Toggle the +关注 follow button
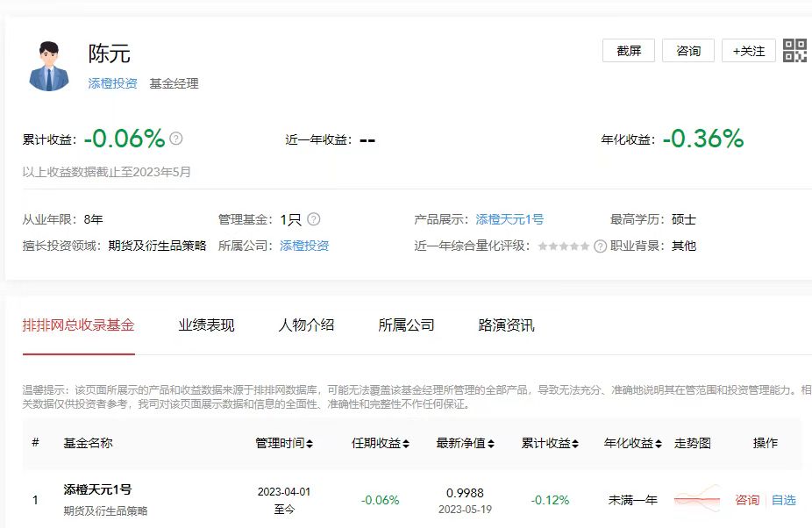812x528 pixels. (x=748, y=51)
